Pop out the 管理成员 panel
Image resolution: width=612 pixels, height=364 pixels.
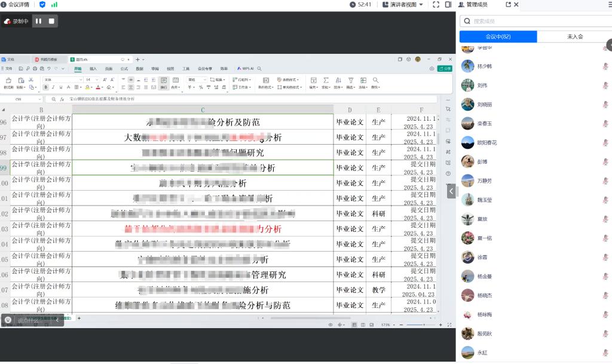[509, 5]
